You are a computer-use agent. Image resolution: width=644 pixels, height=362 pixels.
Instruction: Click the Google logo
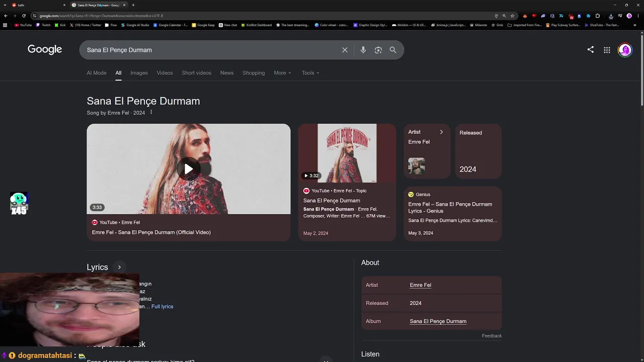45,49
